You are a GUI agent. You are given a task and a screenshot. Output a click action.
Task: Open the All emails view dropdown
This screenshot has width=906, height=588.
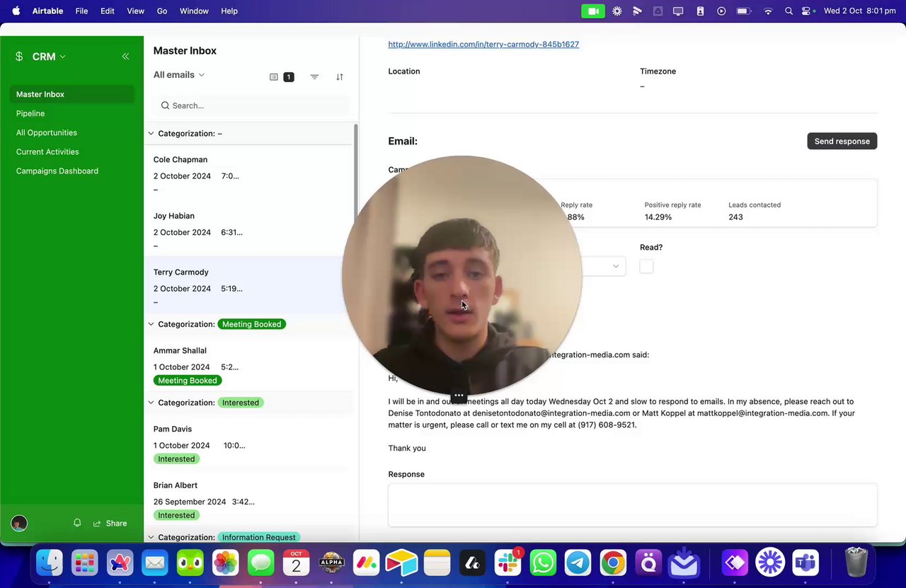tap(179, 75)
